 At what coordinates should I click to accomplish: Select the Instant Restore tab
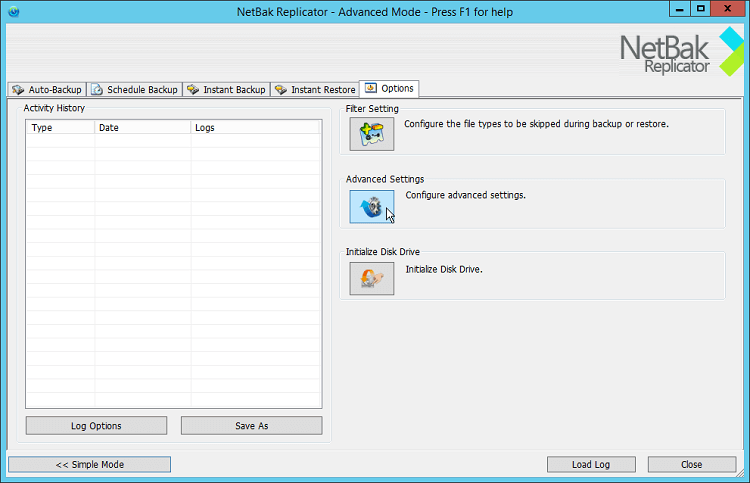point(314,89)
